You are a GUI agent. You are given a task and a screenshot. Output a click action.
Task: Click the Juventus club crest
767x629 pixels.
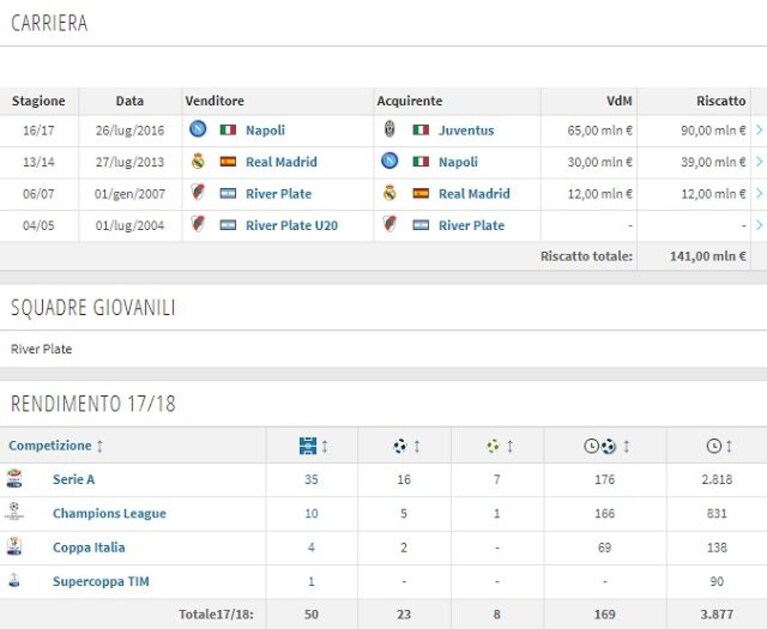click(x=390, y=129)
